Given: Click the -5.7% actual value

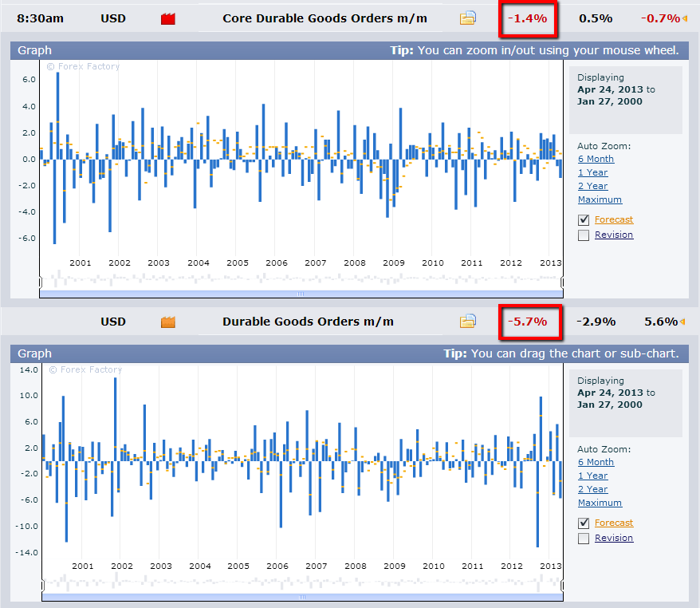Looking at the screenshot, I should (527, 322).
